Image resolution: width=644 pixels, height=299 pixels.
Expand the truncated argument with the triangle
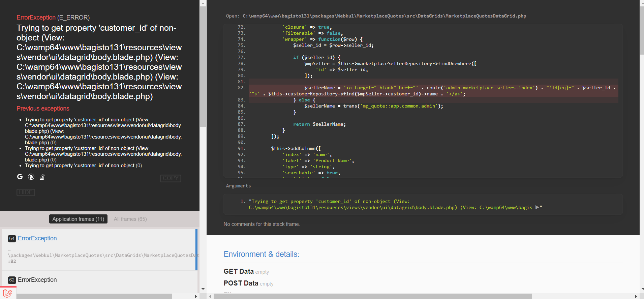pyautogui.click(x=537, y=207)
